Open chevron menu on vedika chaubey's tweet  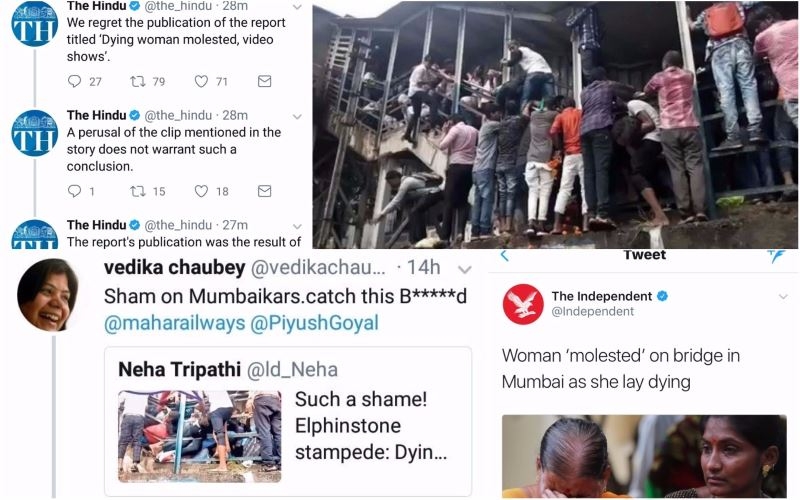pos(464,269)
